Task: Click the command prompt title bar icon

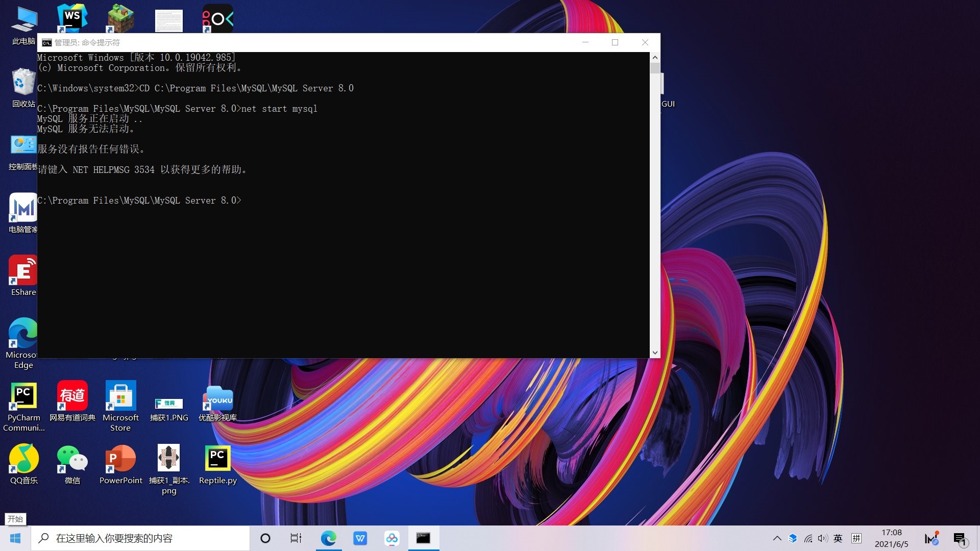Action: click(x=47, y=42)
